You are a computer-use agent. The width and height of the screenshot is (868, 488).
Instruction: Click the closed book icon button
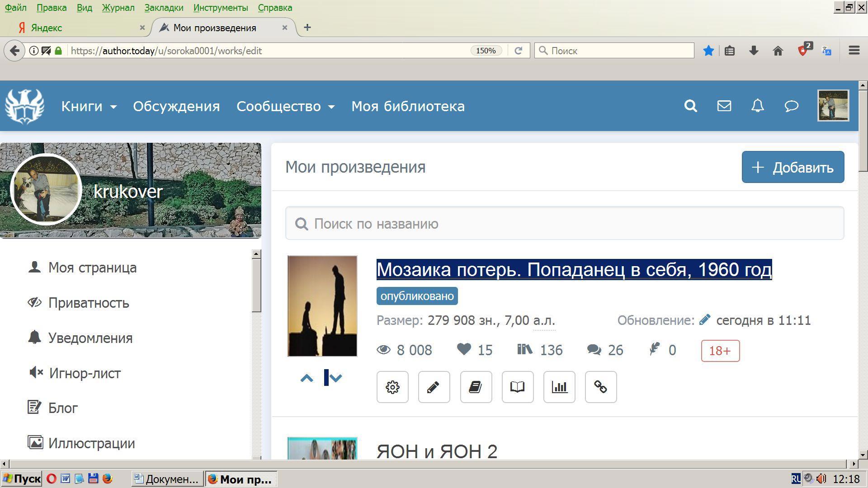click(x=476, y=387)
